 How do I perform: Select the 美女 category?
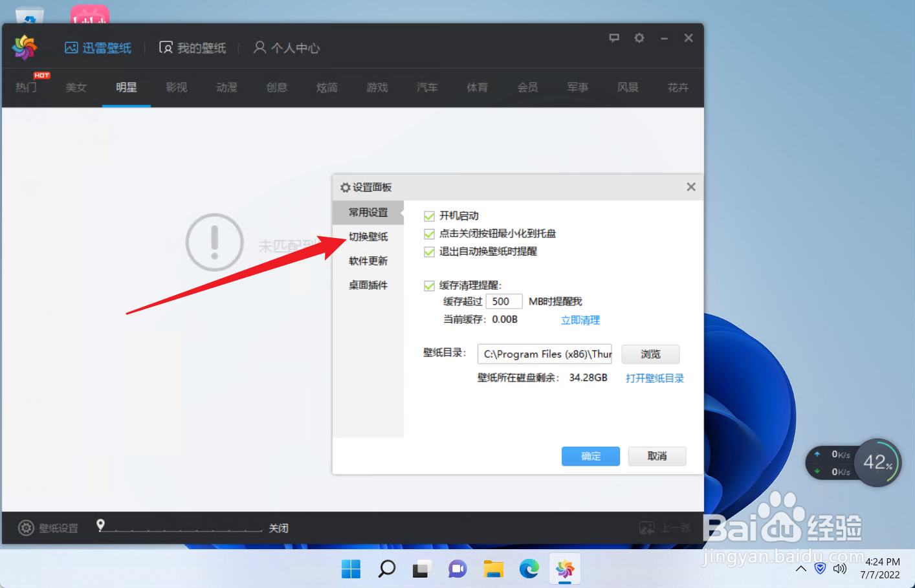[76, 87]
